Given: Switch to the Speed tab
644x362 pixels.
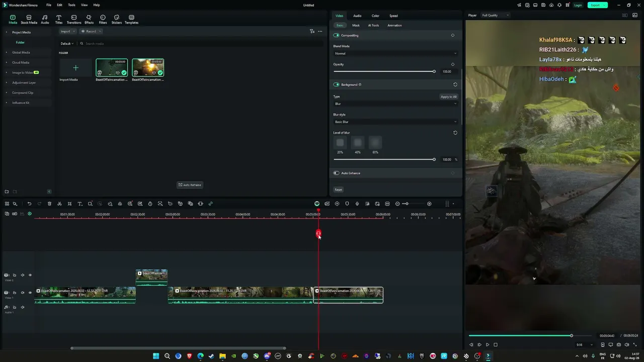Looking at the screenshot, I should tap(393, 16).
